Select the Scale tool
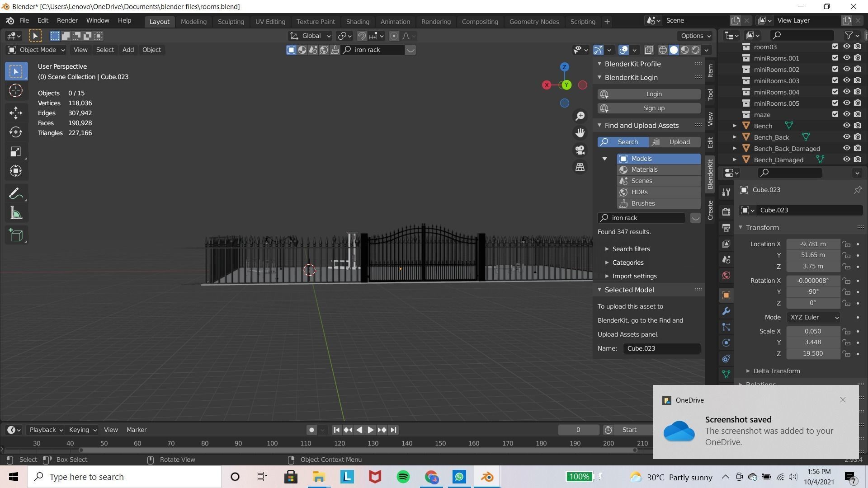868x488 pixels. coord(16,151)
